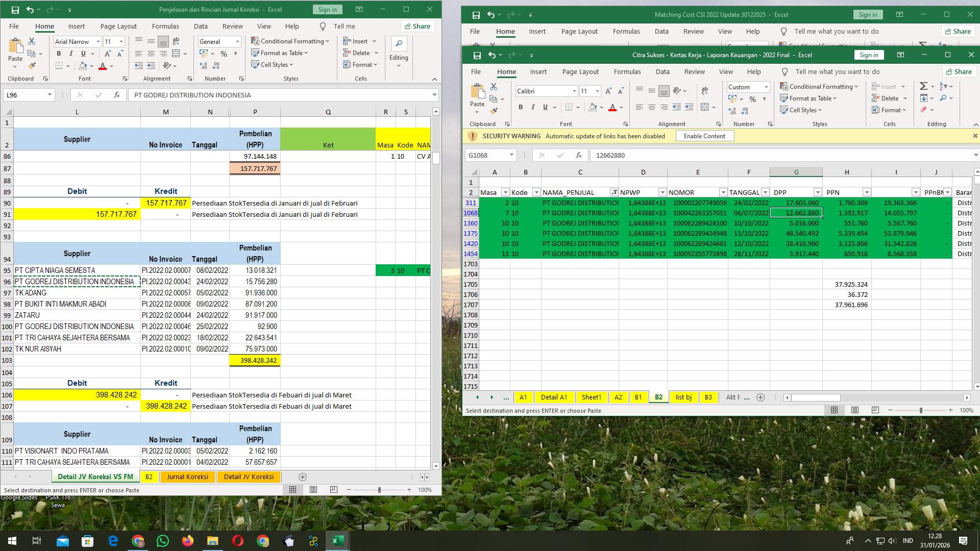Click the Underline formatting icon
The width and height of the screenshot is (980, 551).
coord(545,107)
